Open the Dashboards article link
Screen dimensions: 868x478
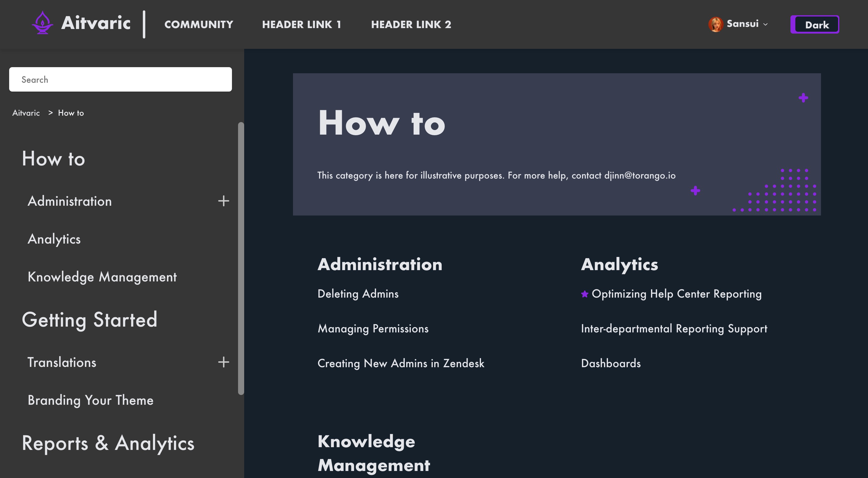[x=611, y=364]
